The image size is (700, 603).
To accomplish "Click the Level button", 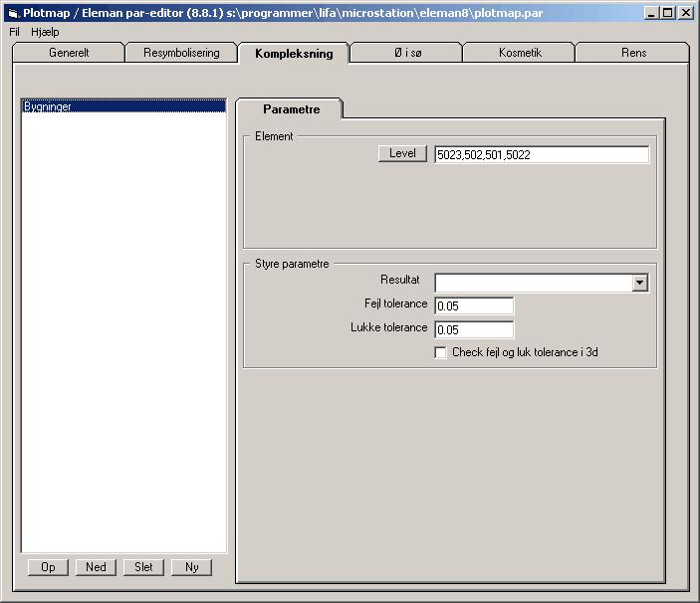I will pos(402,153).
